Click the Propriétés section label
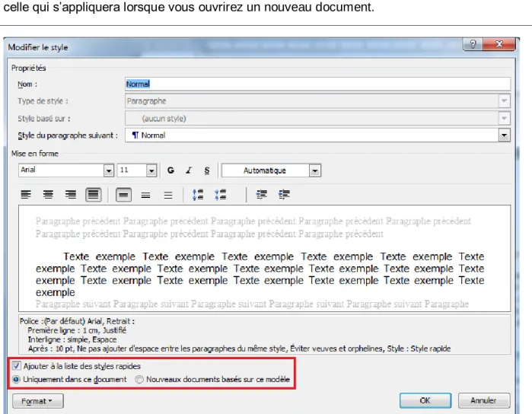532x414 pixels. pyautogui.click(x=28, y=68)
